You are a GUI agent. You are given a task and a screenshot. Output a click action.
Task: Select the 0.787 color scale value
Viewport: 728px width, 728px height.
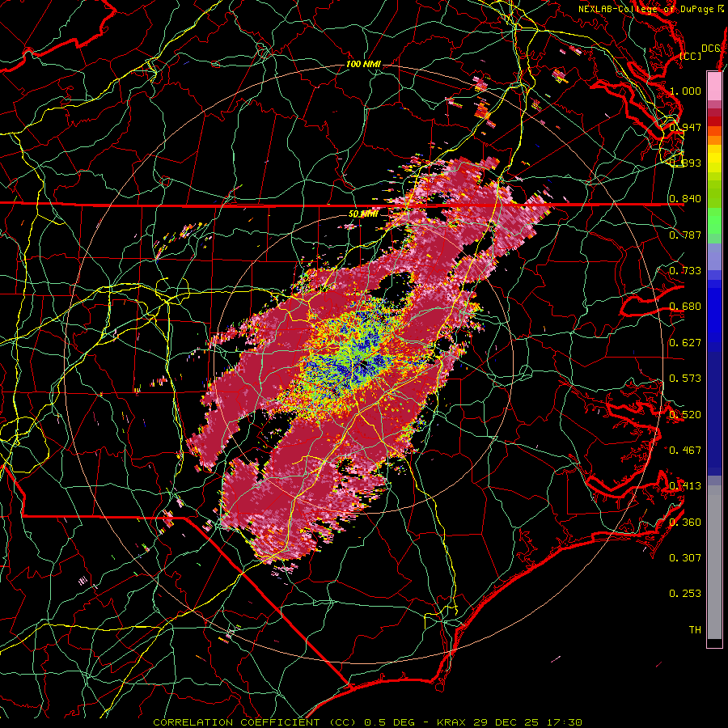pyautogui.click(x=685, y=235)
